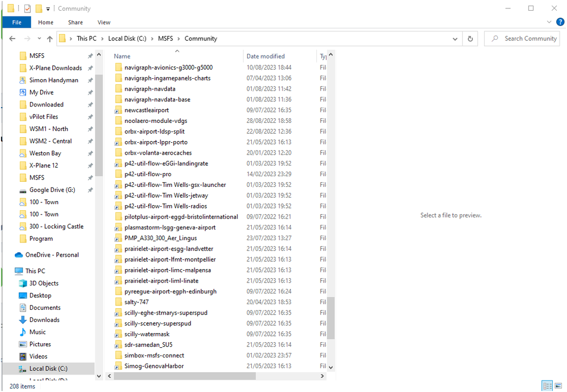Open the Customize Quick Access Toolbar dropdown
The width and height of the screenshot is (567, 392).
48,8
